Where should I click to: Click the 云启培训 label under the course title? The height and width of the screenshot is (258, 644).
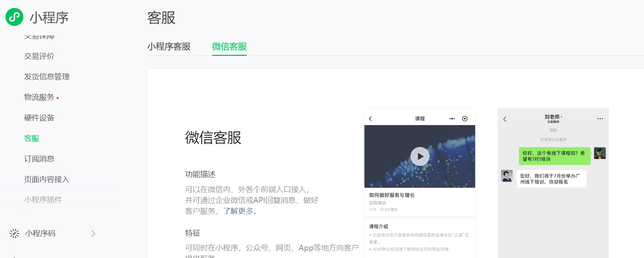click(377, 203)
